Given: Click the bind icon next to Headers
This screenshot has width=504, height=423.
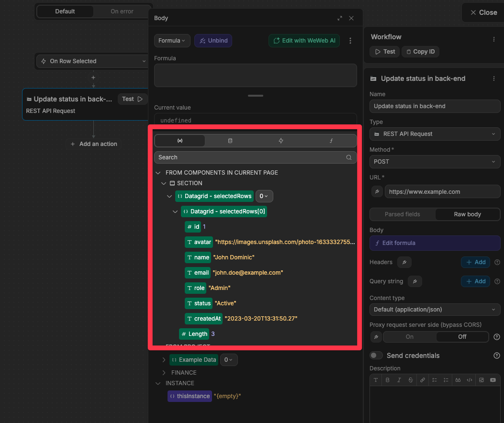Looking at the screenshot, I should click(x=404, y=262).
